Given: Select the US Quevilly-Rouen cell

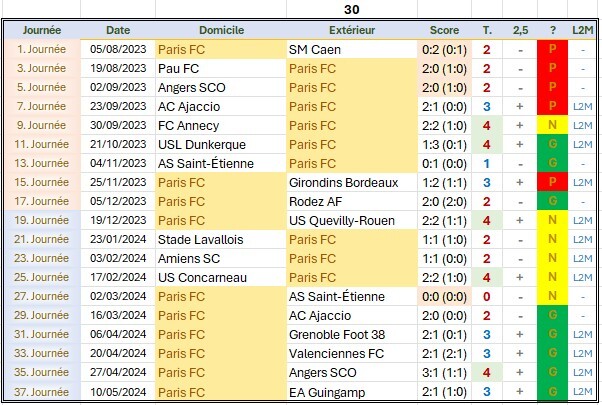Looking at the screenshot, I should click(352, 220).
